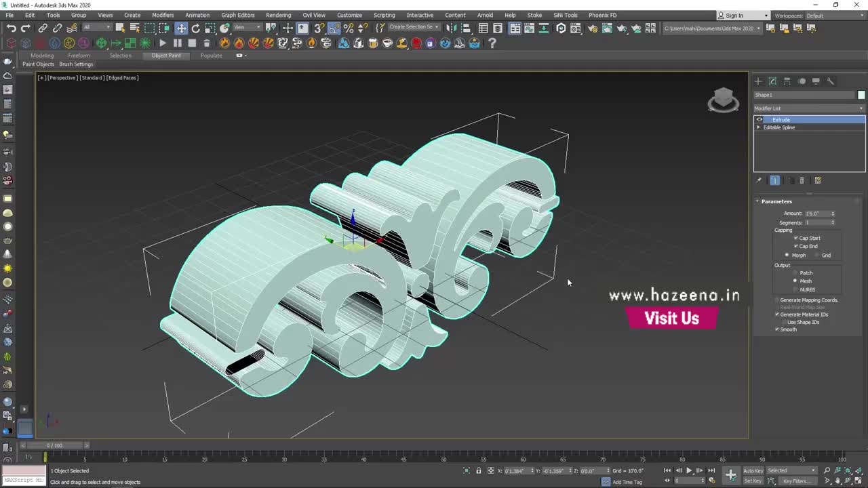Click the object color swatch beside Shape1
Screen dimensions: 868x488
[x=861, y=95]
